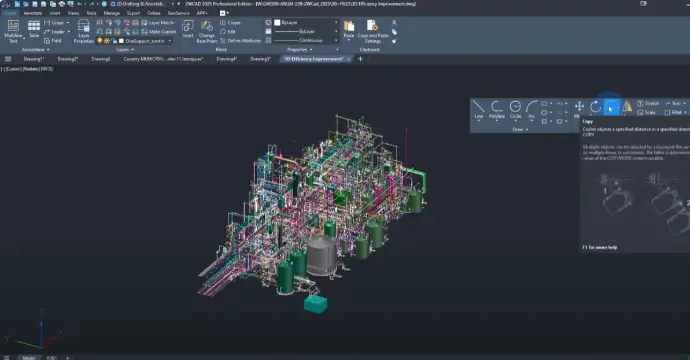Select the Polyline tool
The width and height of the screenshot is (690, 360).
[x=497, y=110]
